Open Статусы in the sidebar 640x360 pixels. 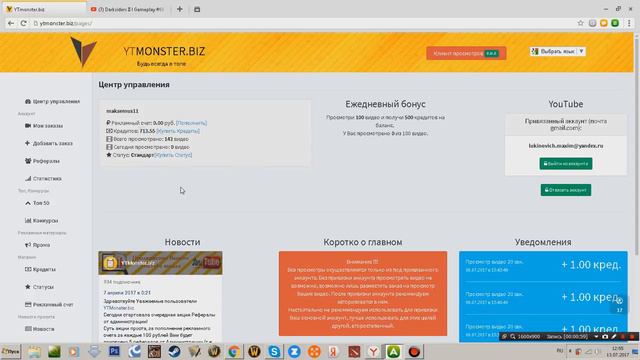click(x=39, y=287)
